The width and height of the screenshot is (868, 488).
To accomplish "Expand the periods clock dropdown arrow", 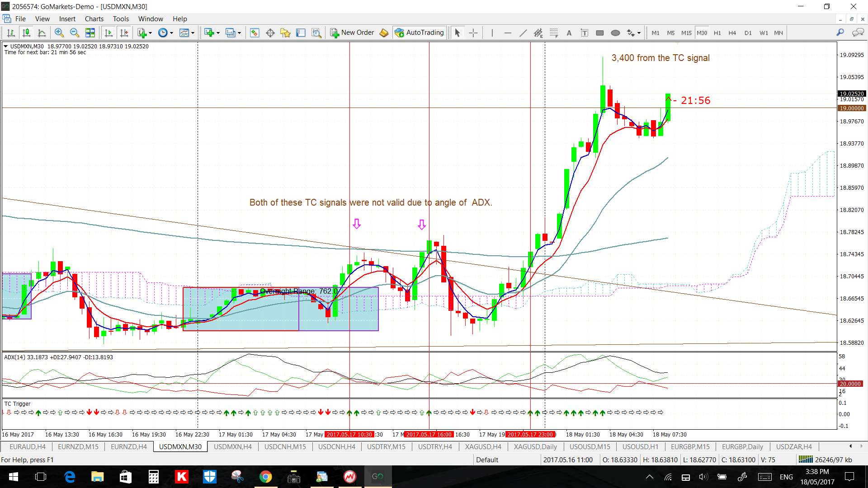I will (171, 33).
